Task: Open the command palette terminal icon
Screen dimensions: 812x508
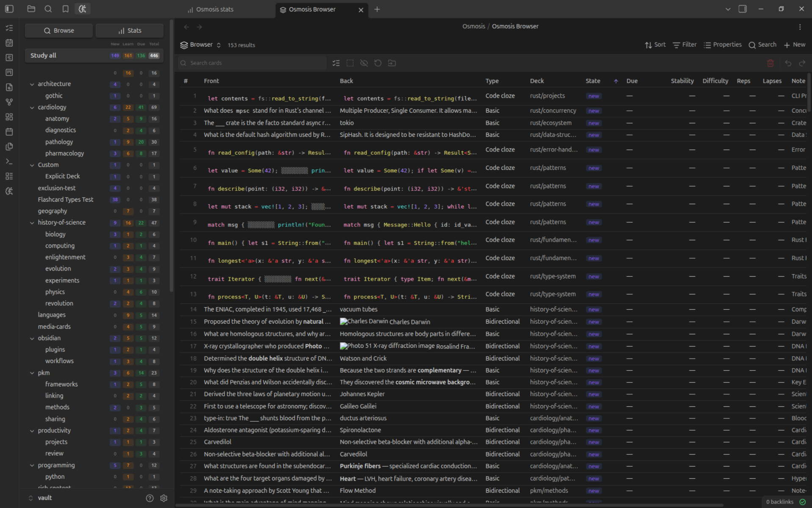Action: [9, 161]
